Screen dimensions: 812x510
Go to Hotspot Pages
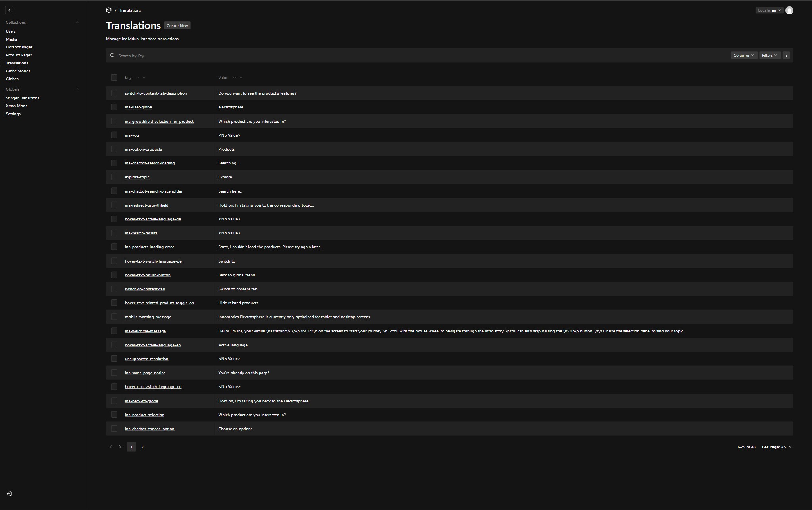[x=19, y=47]
